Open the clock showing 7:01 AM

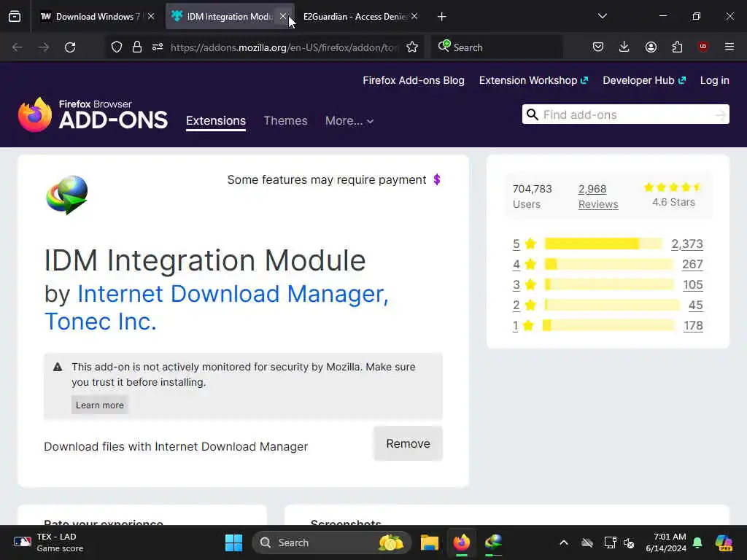click(666, 542)
